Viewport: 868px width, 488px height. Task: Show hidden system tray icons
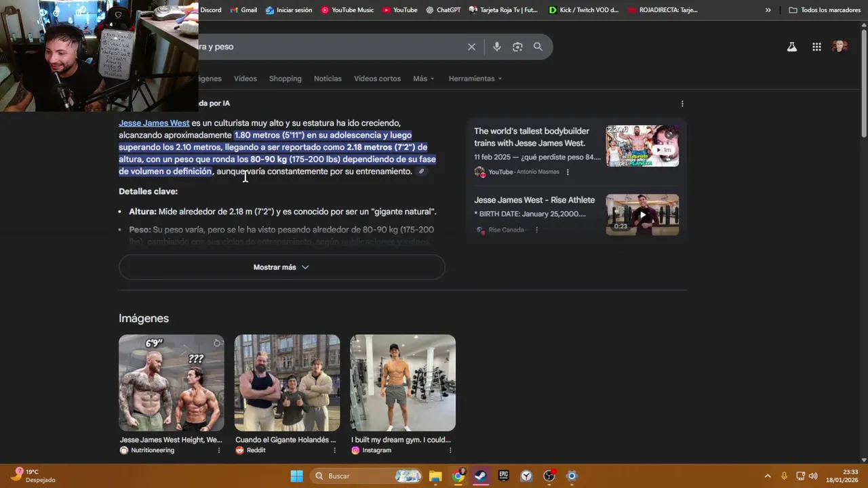[x=768, y=476]
